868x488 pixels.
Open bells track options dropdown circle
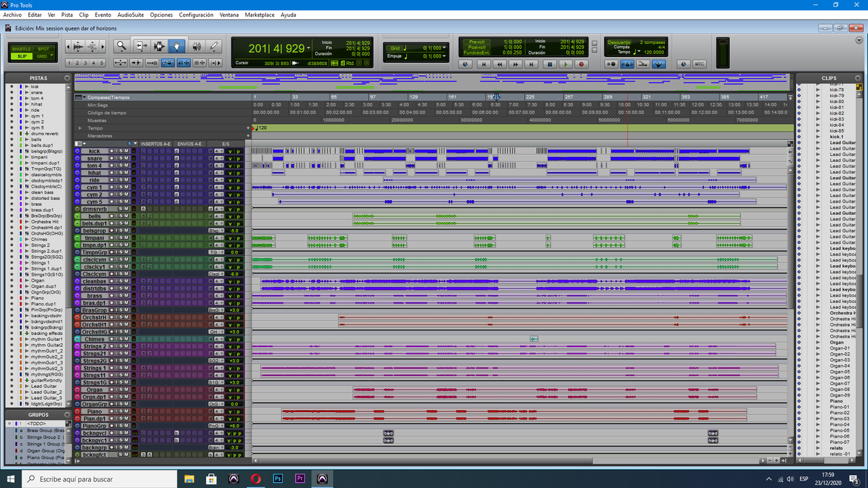pos(77,216)
